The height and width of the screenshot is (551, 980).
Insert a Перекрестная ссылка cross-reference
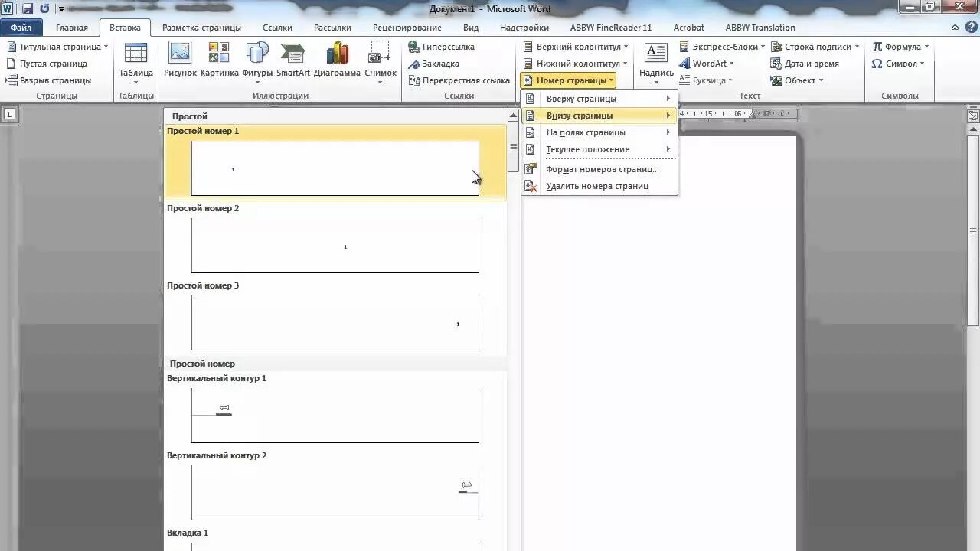(459, 80)
